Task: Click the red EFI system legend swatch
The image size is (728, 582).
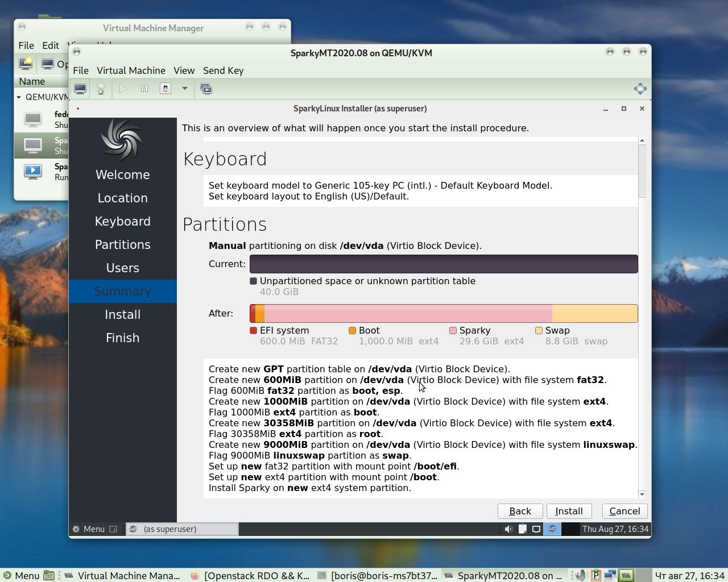Action: (254, 330)
